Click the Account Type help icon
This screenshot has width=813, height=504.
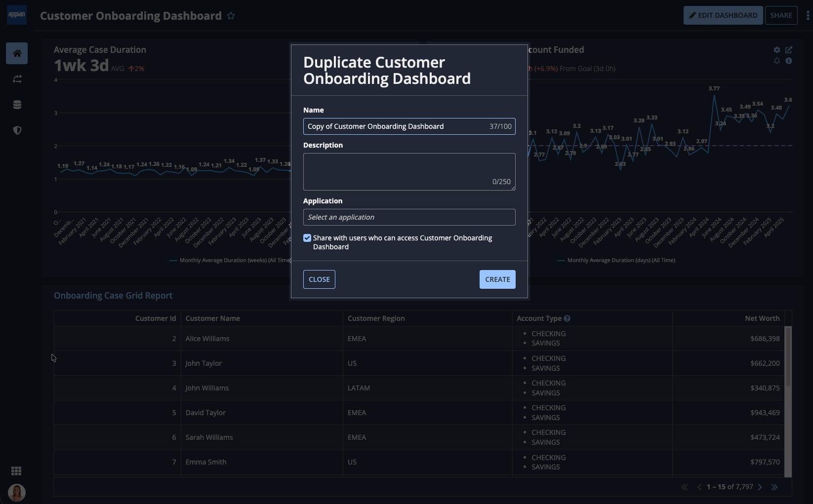tap(567, 318)
